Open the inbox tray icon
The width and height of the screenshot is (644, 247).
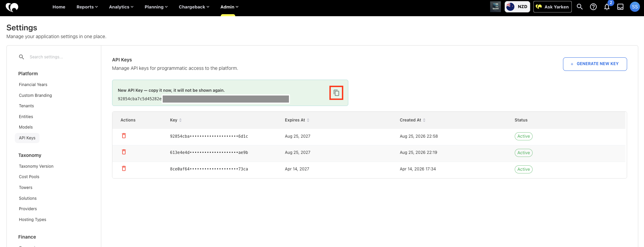620,7
